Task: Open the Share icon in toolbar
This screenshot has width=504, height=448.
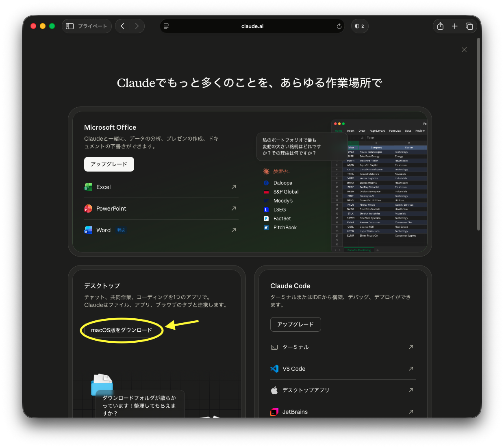Action: pos(440,26)
